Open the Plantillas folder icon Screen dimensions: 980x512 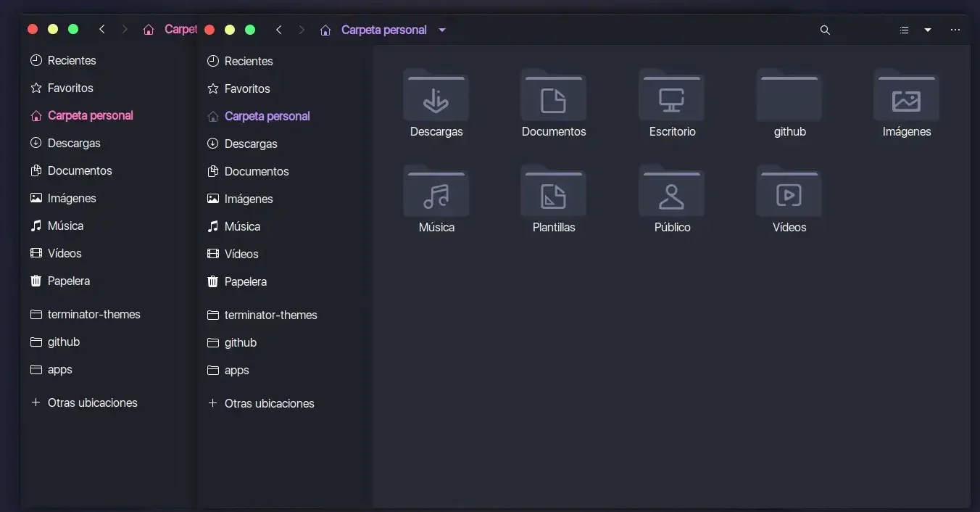553,193
